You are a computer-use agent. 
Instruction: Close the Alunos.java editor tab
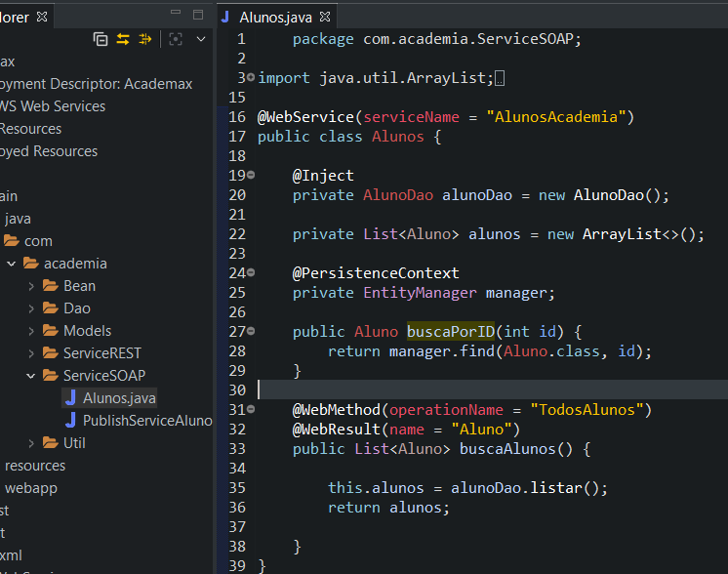[325, 17]
